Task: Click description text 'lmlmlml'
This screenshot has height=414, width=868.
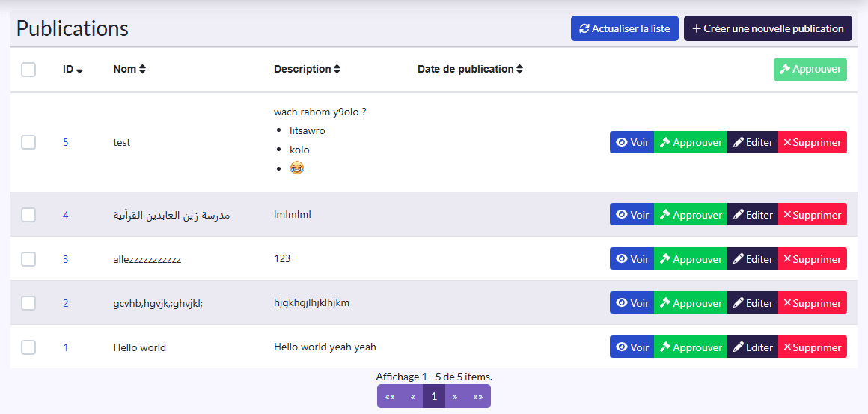Action: 293,214
